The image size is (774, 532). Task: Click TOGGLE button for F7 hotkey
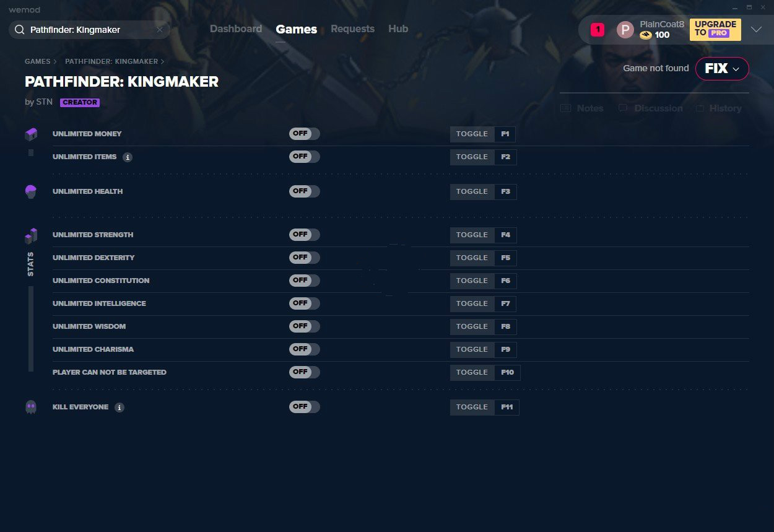coord(472,303)
